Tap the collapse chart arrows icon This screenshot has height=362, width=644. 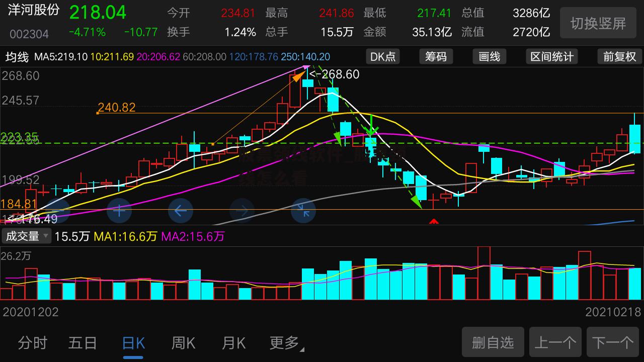[x=303, y=211]
